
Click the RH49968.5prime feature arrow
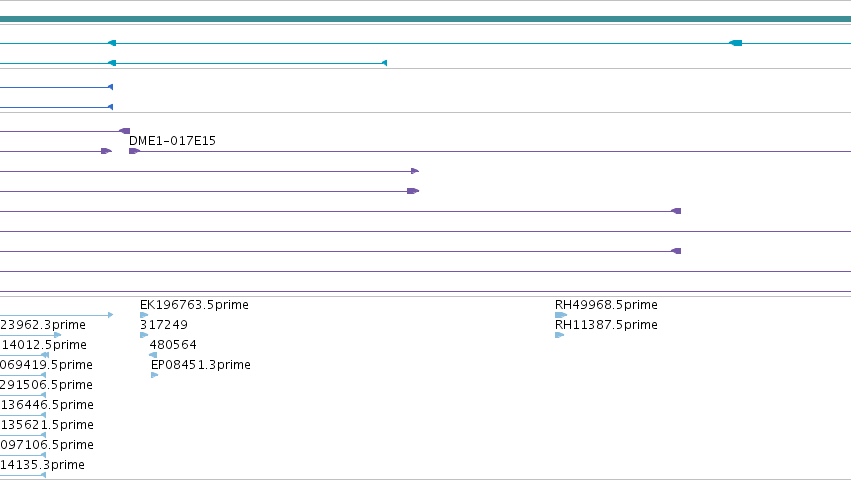pyautogui.click(x=561, y=315)
